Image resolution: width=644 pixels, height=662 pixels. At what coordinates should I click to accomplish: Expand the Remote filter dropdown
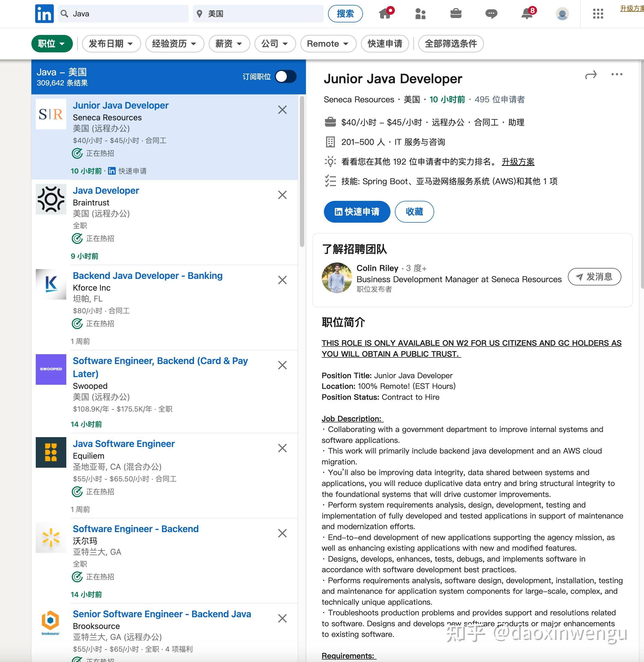328,44
